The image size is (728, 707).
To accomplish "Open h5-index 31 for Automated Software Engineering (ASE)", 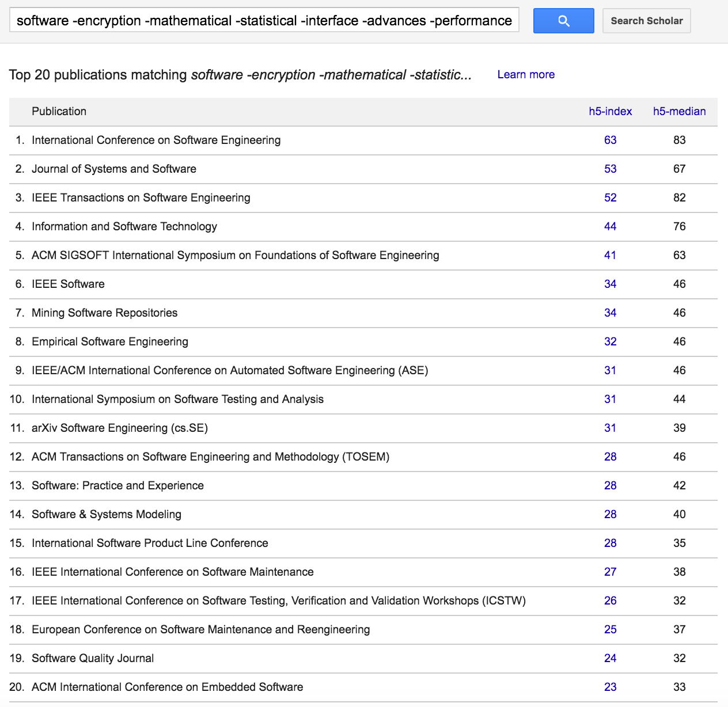I will [610, 370].
